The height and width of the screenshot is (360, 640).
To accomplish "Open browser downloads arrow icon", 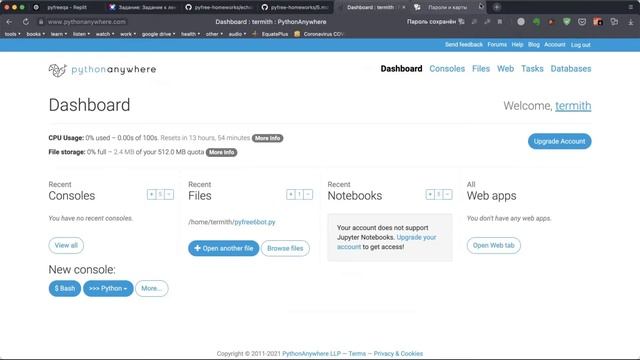I will (x=631, y=22).
